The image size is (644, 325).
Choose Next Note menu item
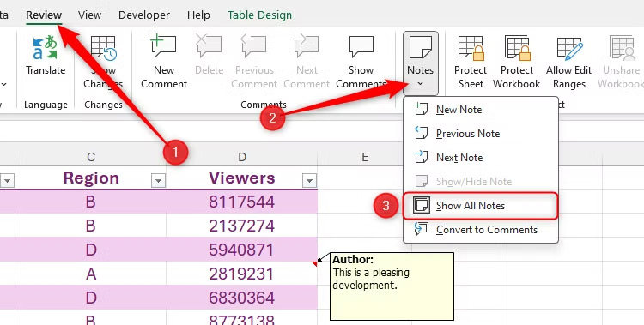481,158
